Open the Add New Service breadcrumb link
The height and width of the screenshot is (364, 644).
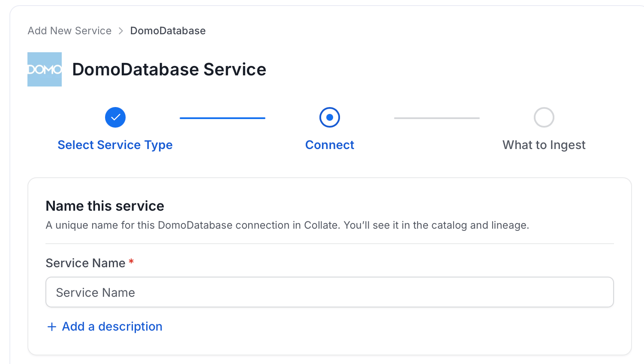tap(69, 31)
